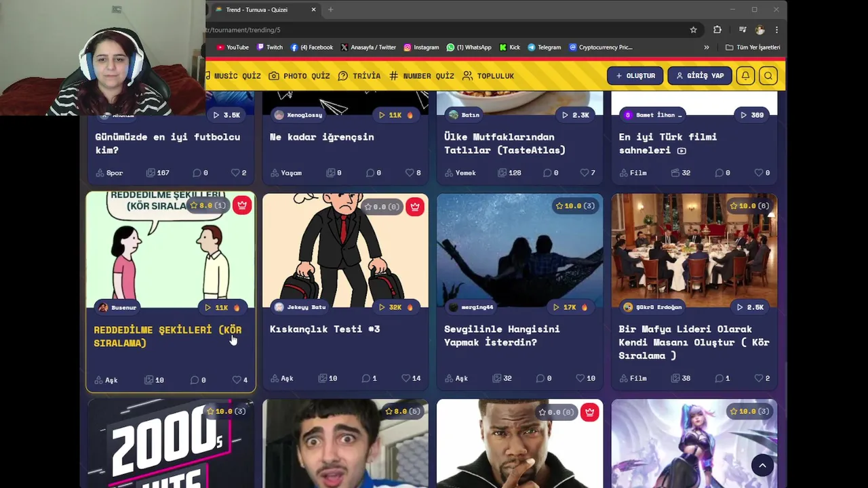Click the Oluştur button
The width and height of the screenshot is (868, 488).
635,76
